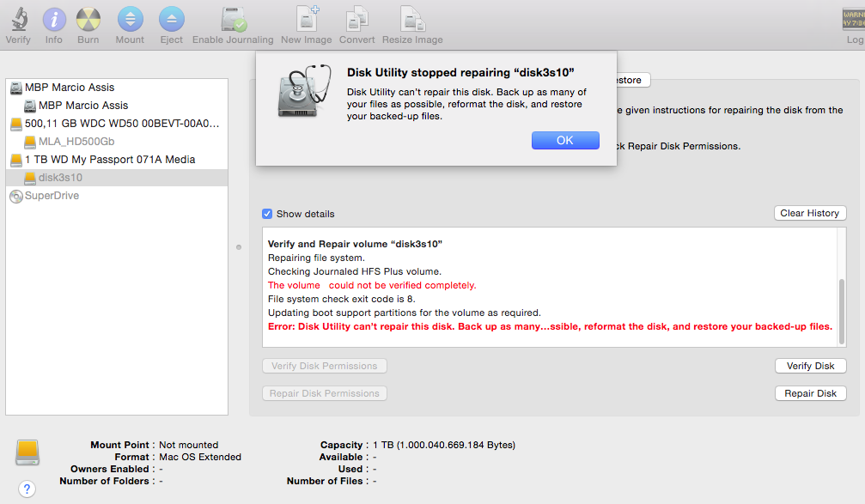Viewport: 865px width, 504px height.
Task: Dismiss the repair alert with OK
Action: tap(565, 139)
